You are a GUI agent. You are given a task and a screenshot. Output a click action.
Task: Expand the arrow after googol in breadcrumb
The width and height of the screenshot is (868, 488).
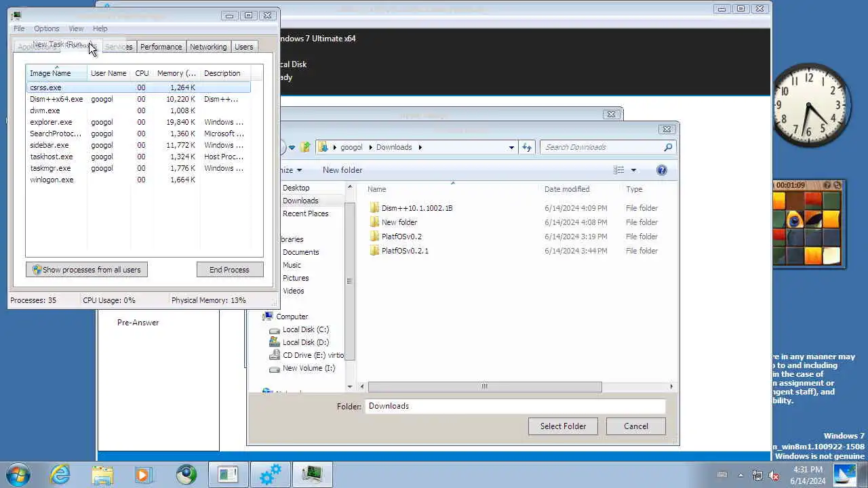pos(370,147)
